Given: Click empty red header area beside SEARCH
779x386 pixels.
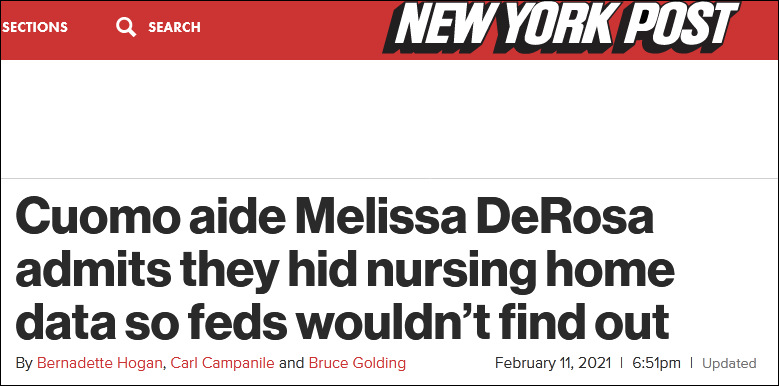Looking at the screenshot, I should click(291, 27).
